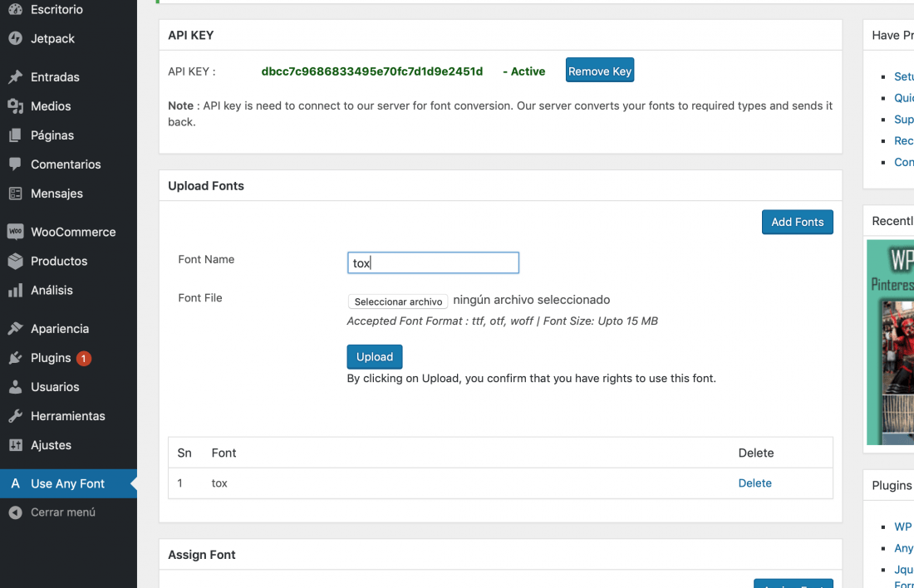The width and height of the screenshot is (914, 588).
Task: Click the Plugins plug icon
Action: (x=16, y=358)
